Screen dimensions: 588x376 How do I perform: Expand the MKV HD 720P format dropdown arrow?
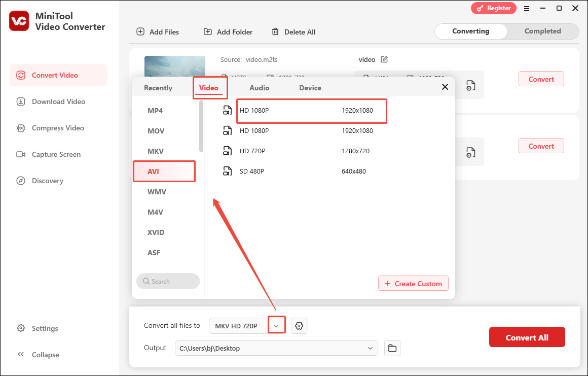point(276,326)
